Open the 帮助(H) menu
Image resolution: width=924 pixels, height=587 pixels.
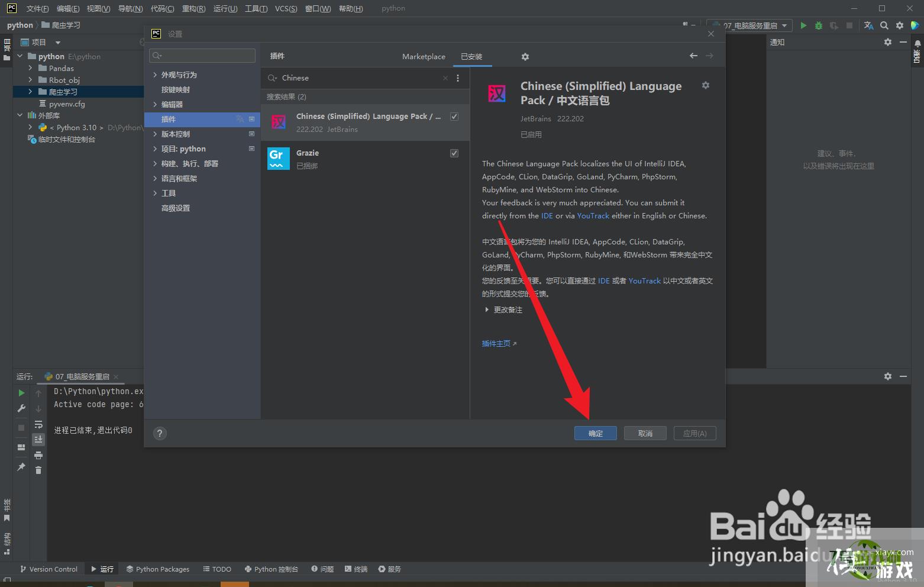click(x=351, y=8)
